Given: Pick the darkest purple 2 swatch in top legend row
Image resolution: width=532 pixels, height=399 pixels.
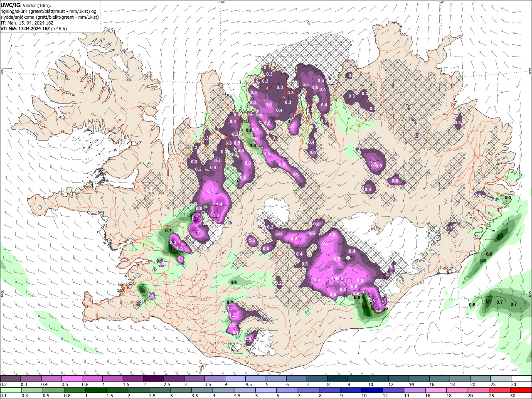Looking at the screenshot, I should pos(153,379).
